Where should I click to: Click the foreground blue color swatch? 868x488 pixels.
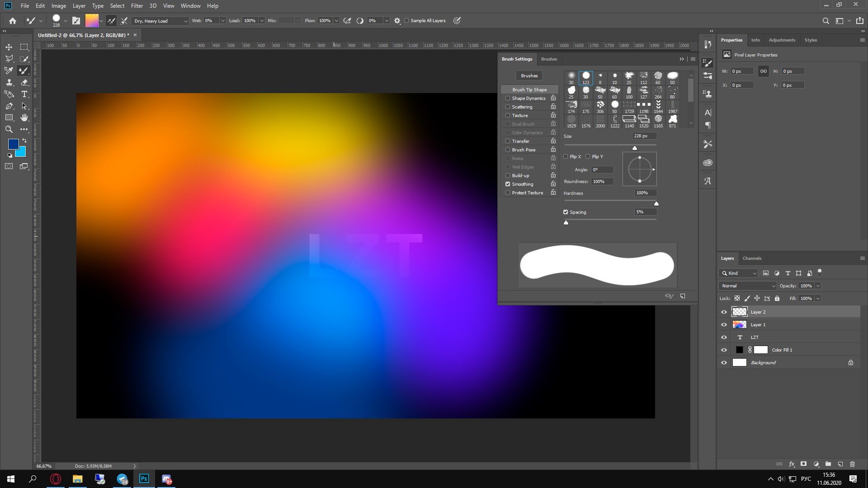(x=13, y=144)
